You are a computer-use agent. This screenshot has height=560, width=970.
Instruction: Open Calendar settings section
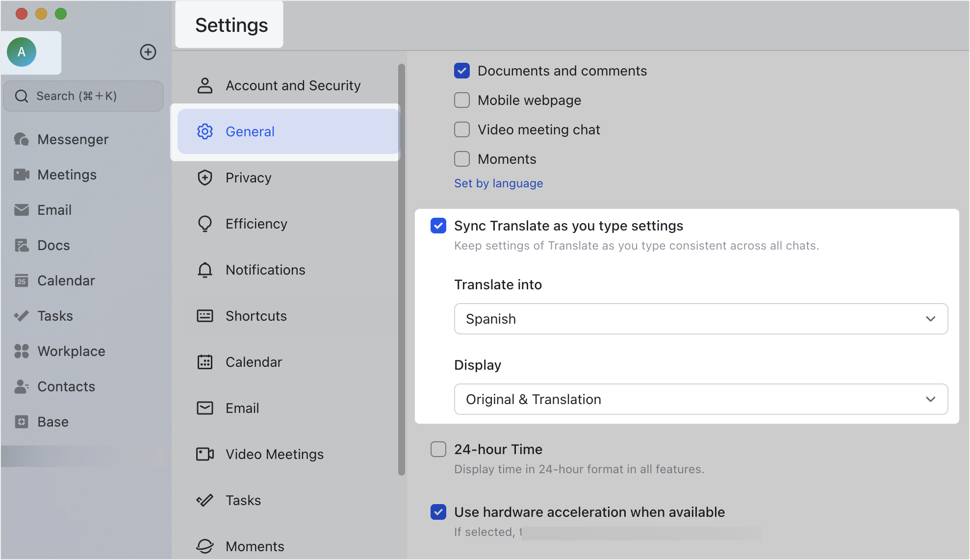coord(288,362)
